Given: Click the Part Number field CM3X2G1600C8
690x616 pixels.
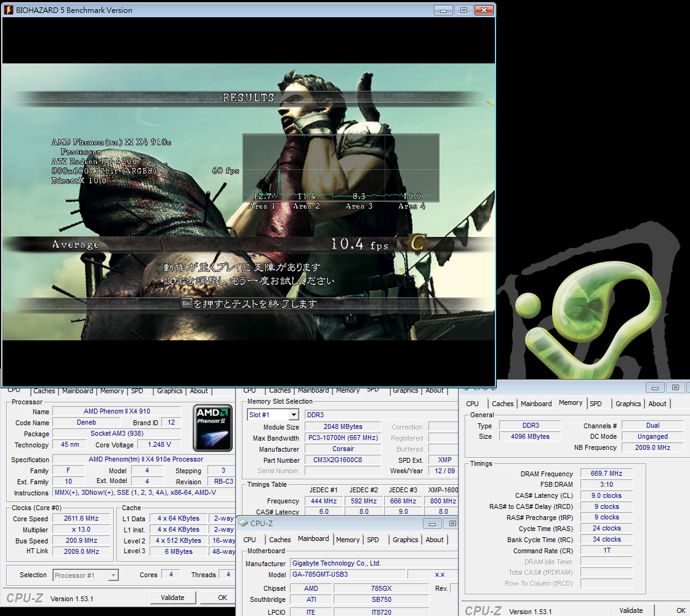Looking at the screenshot, I should [x=343, y=460].
